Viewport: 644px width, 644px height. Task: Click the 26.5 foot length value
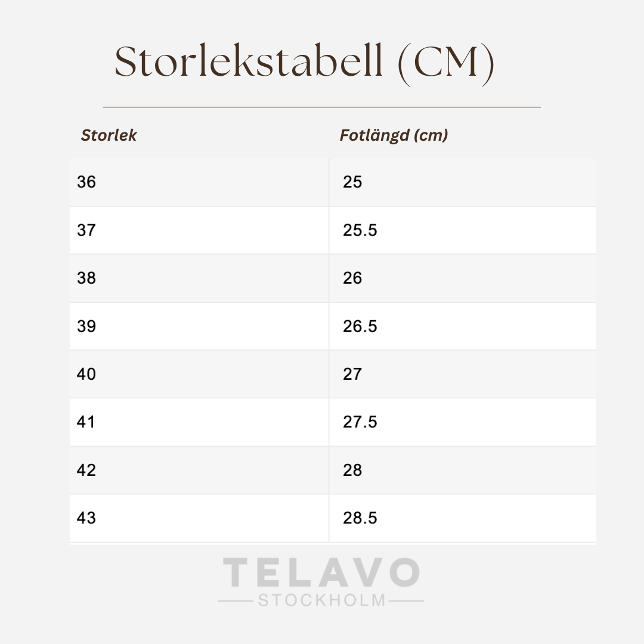click(360, 326)
